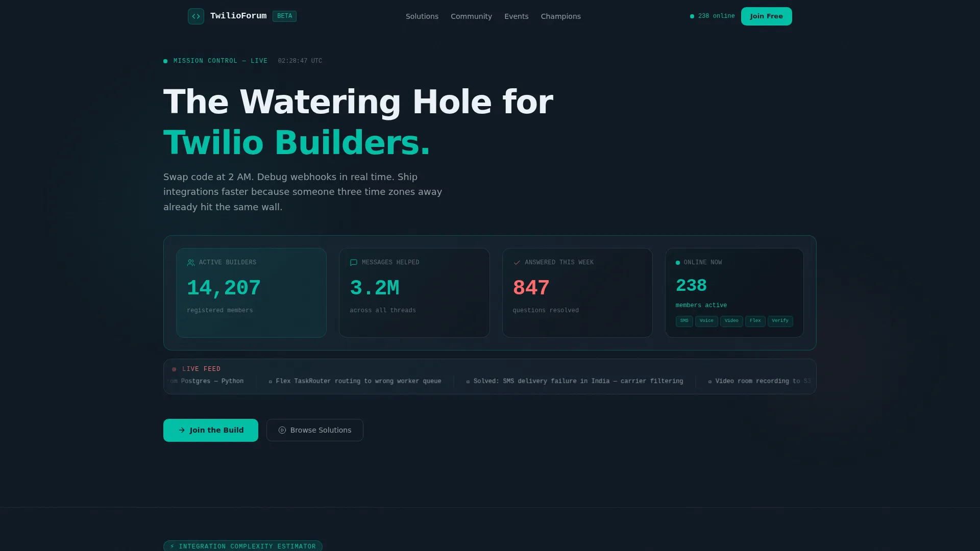The height and width of the screenshot is (551, 980).
Task: Open the Champions nav item
Action: pos(561,16)
